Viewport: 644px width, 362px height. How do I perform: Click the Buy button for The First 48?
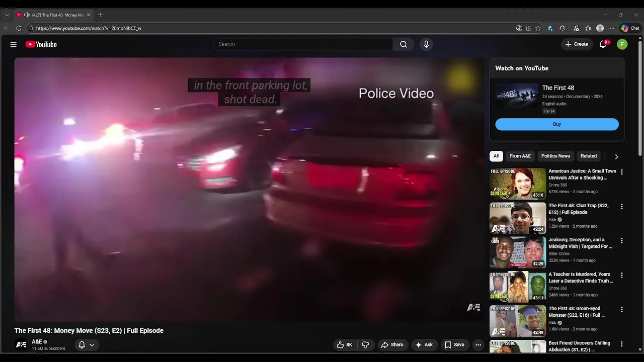(557, 124)
